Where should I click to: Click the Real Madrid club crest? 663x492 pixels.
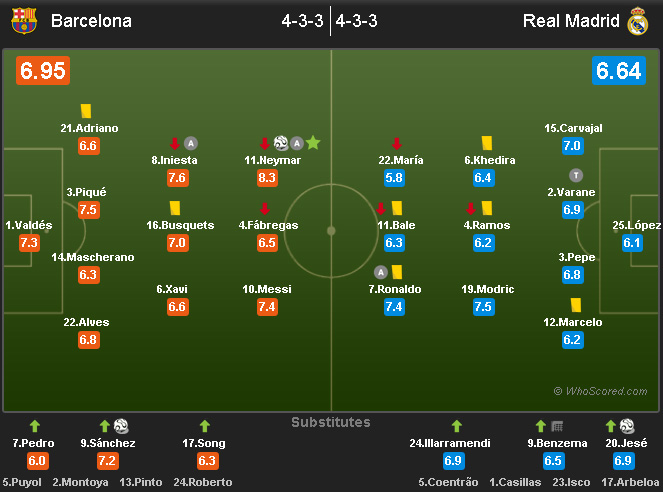[x=638, y=20]
